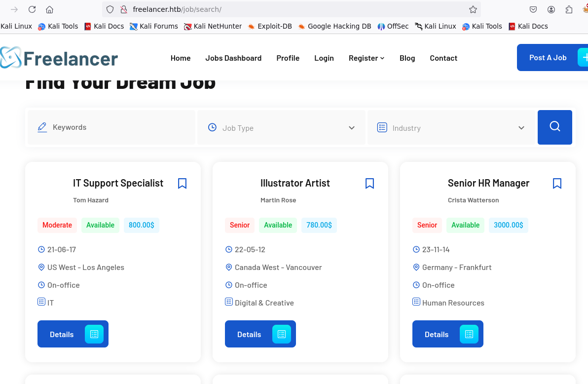Click the date 22-05-12
The height and width of the screenshot is (384, 588).
click(250, 250)
